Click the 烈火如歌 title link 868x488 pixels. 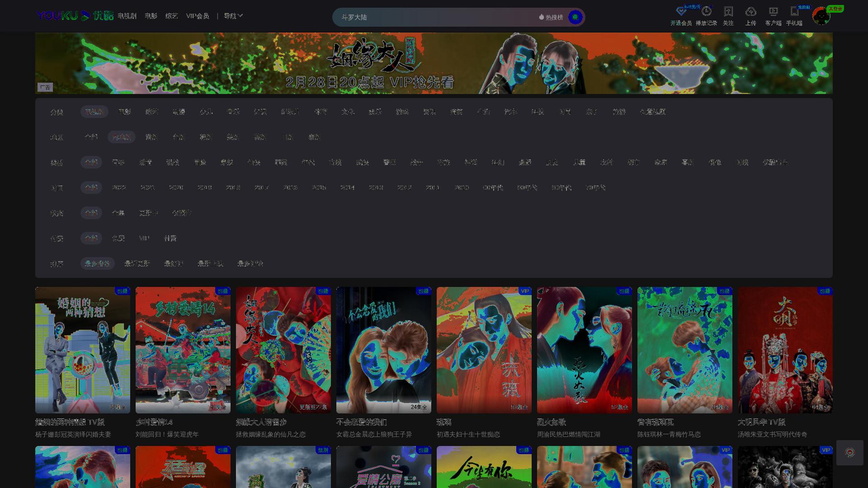tap(552, 422)
